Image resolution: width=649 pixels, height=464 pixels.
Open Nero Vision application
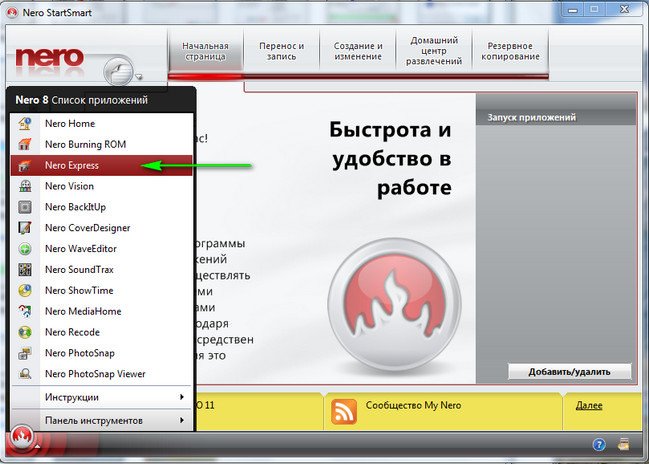pyautogui.click(x=101, y=186)
